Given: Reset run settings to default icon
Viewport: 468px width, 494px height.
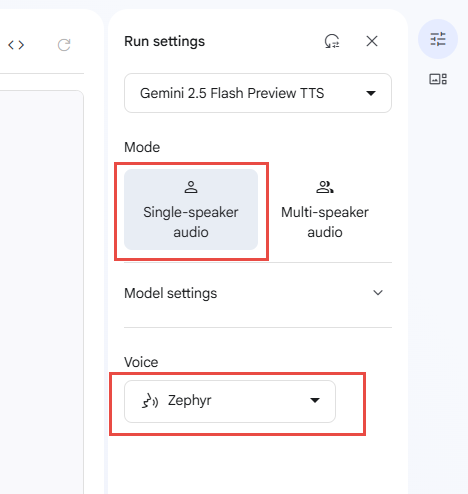Looking at the screenshot, I should click(x=332, y=41).
